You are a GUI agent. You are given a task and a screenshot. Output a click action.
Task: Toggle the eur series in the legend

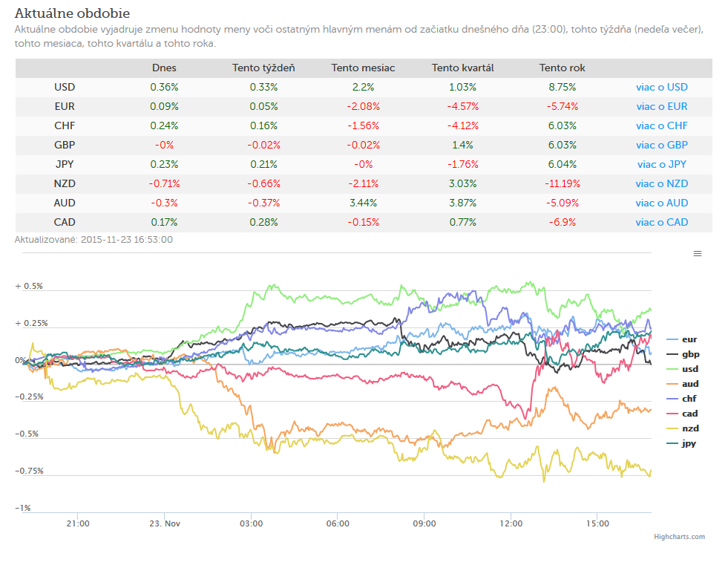tap(682, 339)
